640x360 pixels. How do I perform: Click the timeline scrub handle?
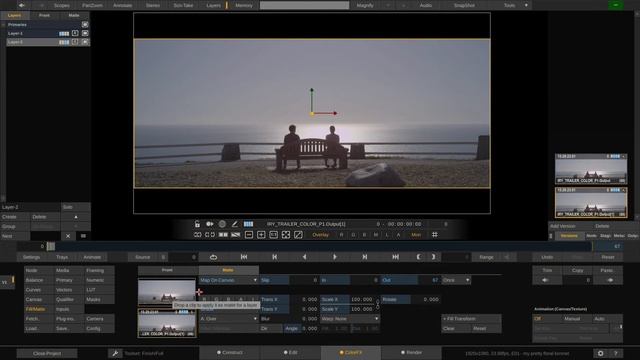click(x=51, y=246)
